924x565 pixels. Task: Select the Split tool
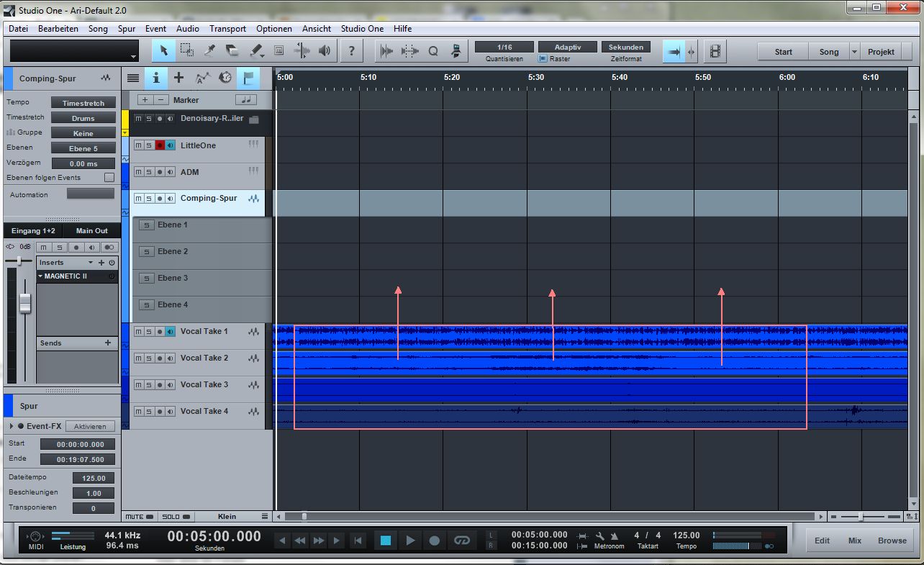[209, 51]
